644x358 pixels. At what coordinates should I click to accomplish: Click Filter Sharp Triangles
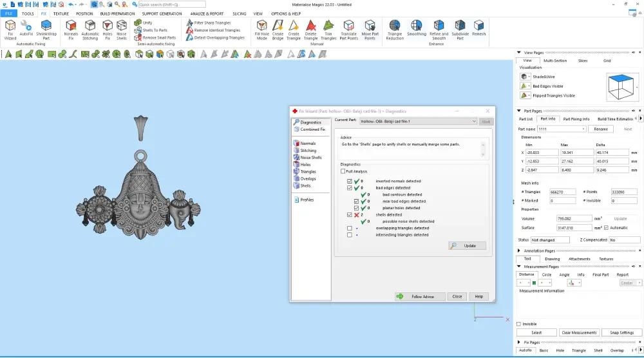(208, 23)
